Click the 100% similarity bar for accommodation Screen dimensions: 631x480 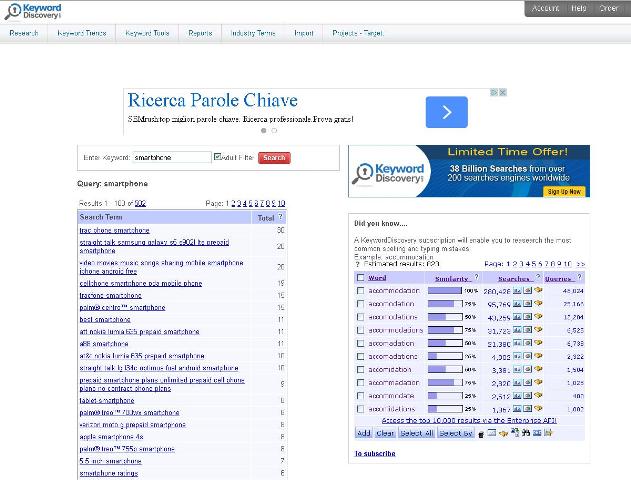pyautogui.click(x=445, y=290)
